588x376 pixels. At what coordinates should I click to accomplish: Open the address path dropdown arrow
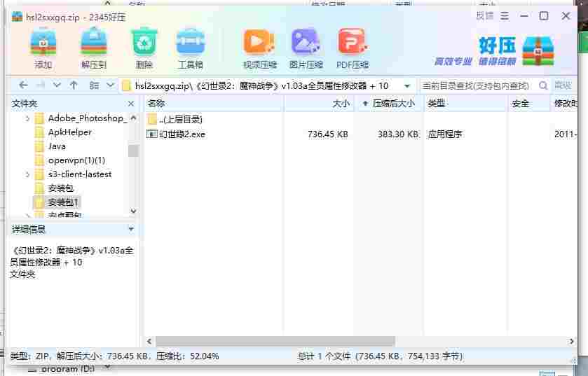(407, 85)
